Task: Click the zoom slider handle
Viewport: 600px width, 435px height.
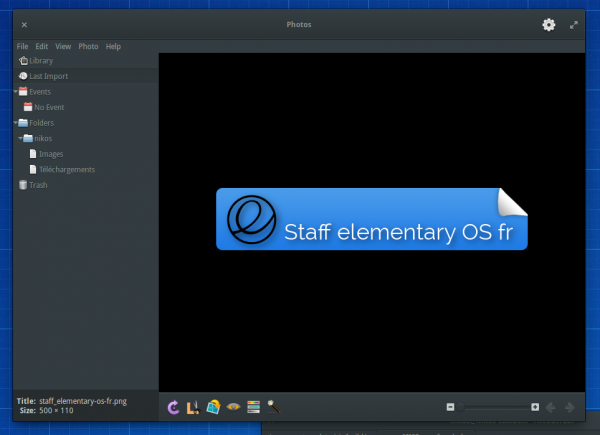Action: tap(460, 407)
